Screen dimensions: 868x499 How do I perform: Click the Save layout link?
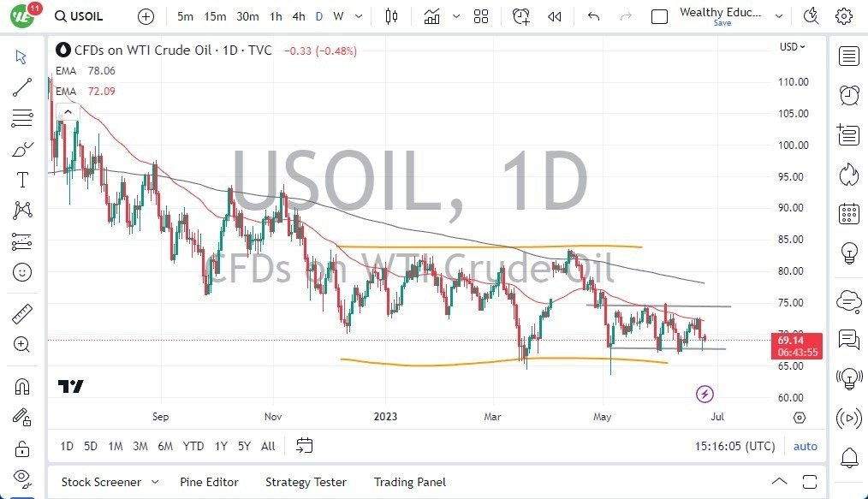(723, 23)
